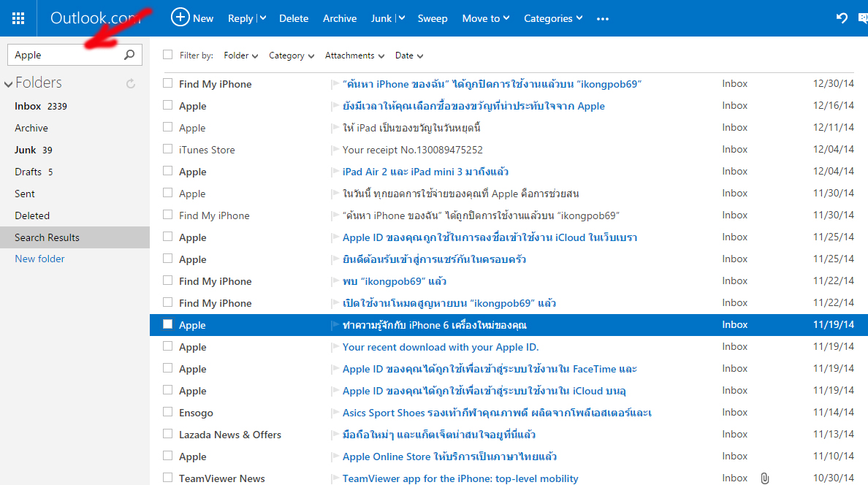
Task: Click the 11/14/14 date entry
Action: tap(833, 412)
